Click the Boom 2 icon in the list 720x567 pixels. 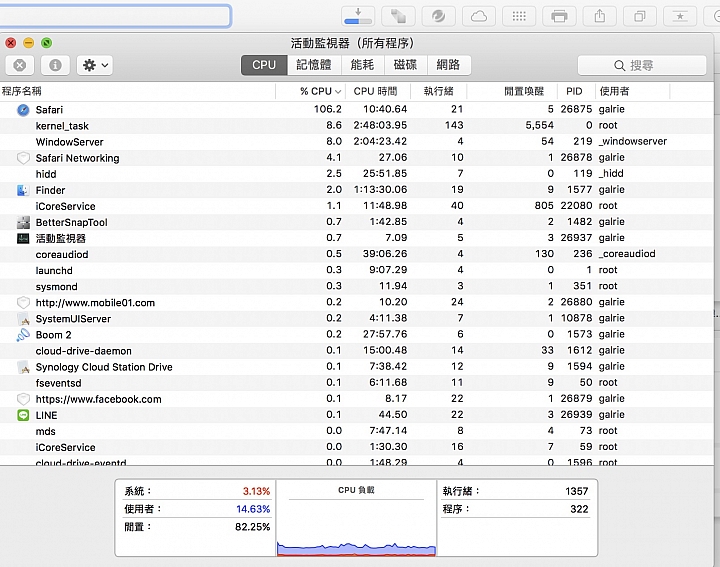coord(23,335)
